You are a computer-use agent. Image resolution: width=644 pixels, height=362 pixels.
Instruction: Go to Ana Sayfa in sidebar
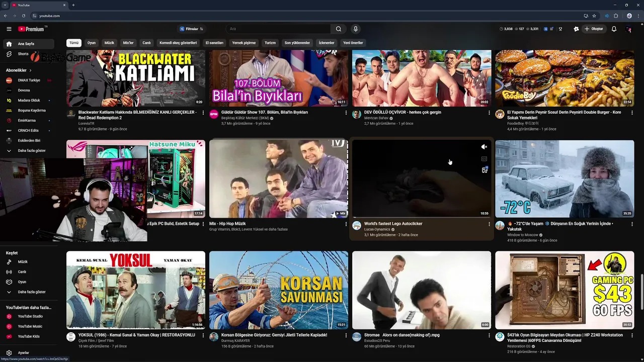[28, 44]
